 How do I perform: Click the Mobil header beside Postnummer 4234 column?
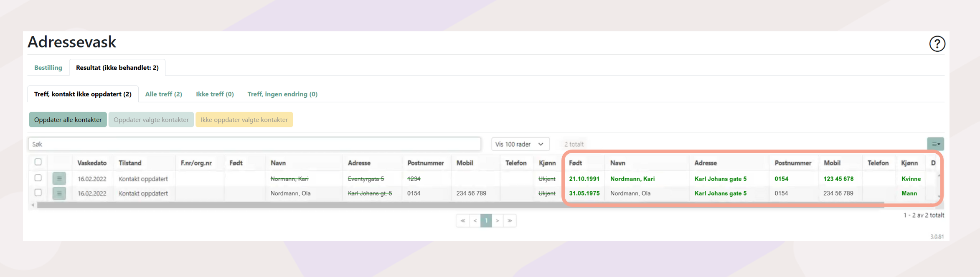465,163
